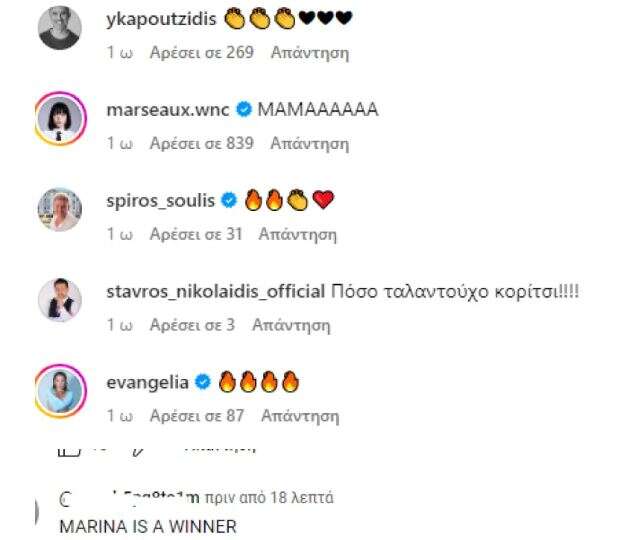Reply to spiros_soulis comment via Απάντηση
Viewport: 634px width, 540px height.
298,234
